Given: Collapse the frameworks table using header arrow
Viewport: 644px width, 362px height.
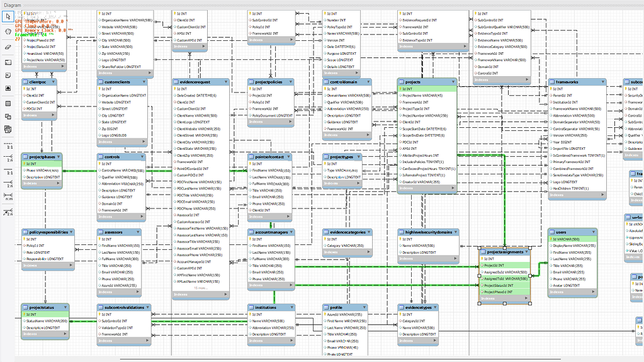Looking at the screenshot, I should pyautogui.click(x=602, y=82).
